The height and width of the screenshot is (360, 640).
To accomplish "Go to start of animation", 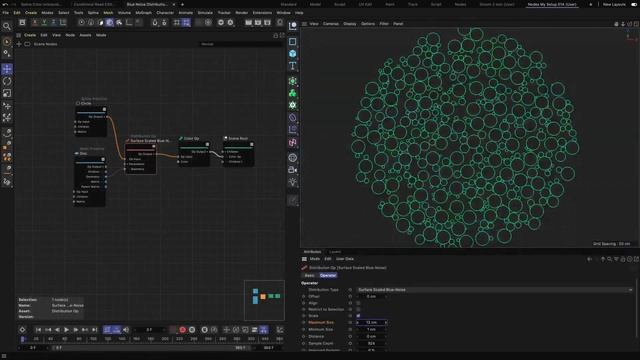I will click(38, 330).
